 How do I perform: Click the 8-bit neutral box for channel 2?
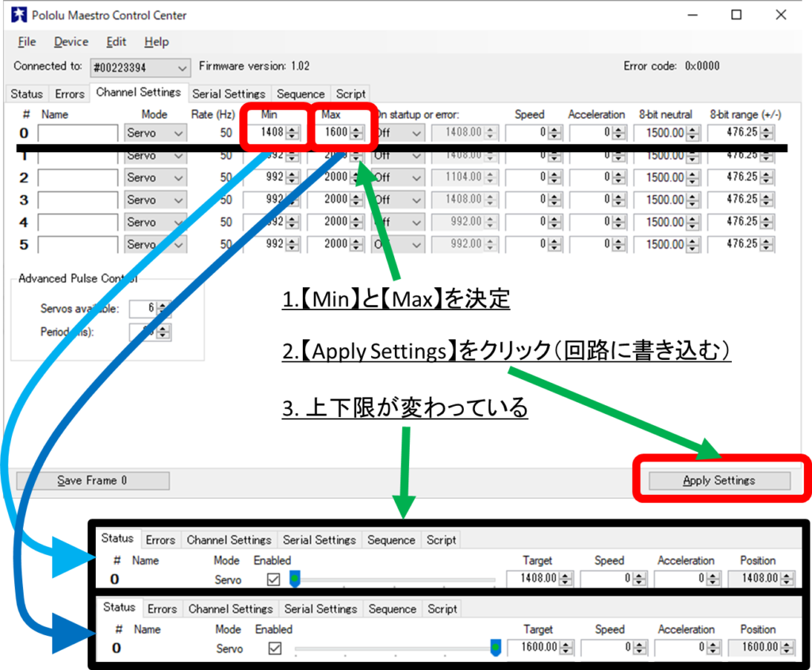point(666,178)
